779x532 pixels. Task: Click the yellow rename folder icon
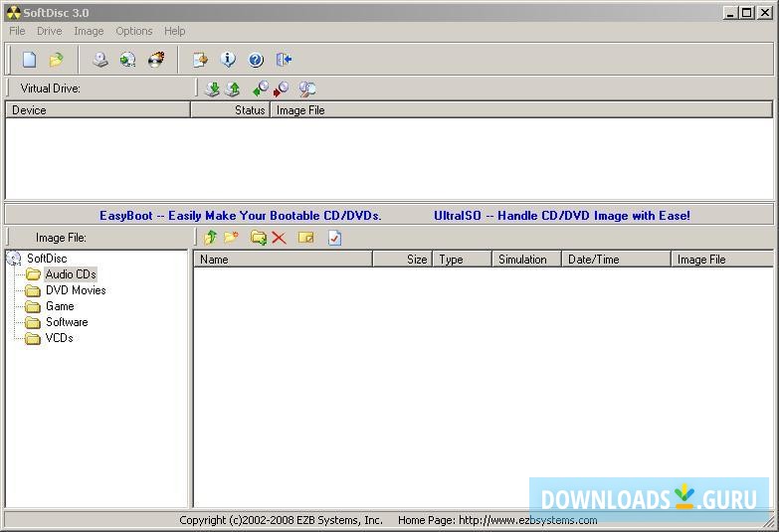[306, 238]
